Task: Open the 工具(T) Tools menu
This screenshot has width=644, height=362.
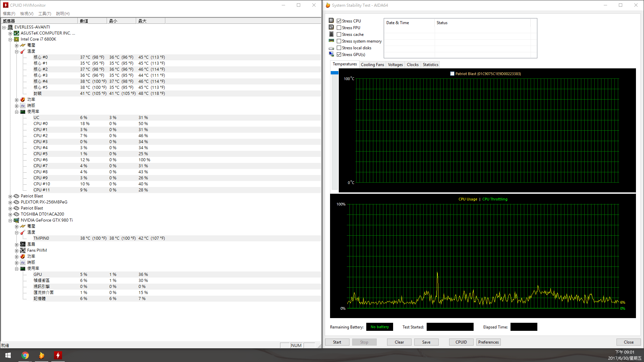Action: tap(45, 13)
